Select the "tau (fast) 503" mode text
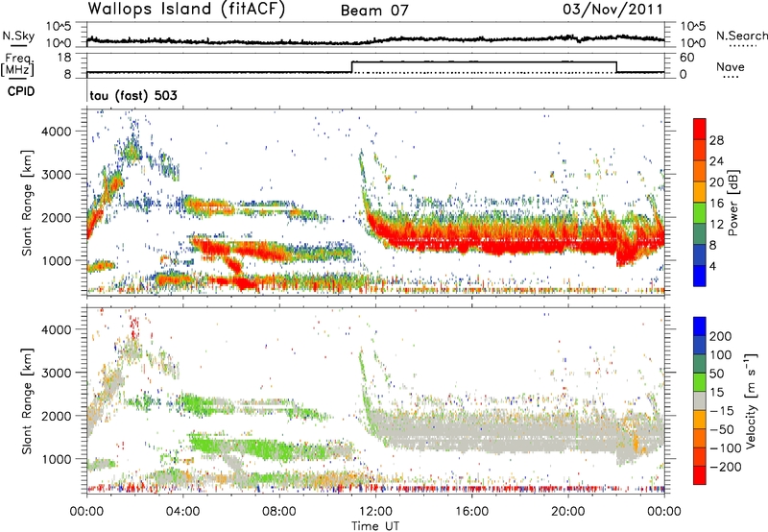This screenshot has width=768, height=532. tap(133, 95)
